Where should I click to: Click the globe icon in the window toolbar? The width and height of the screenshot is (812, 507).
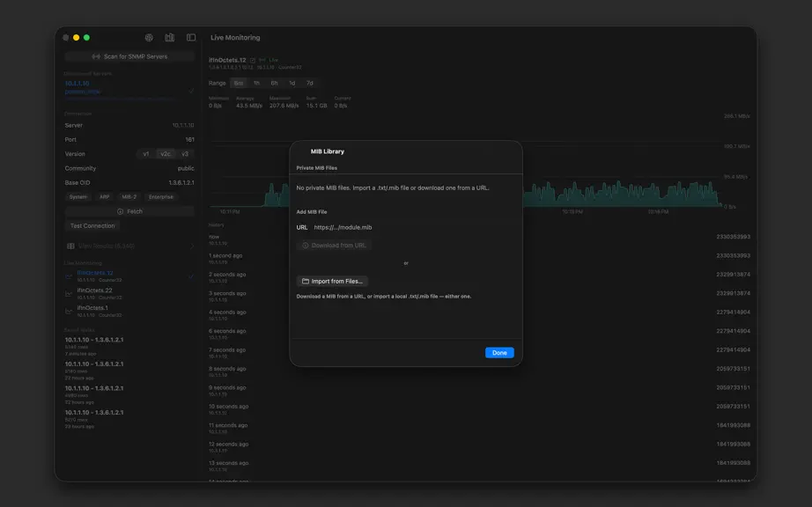point(149,37)
